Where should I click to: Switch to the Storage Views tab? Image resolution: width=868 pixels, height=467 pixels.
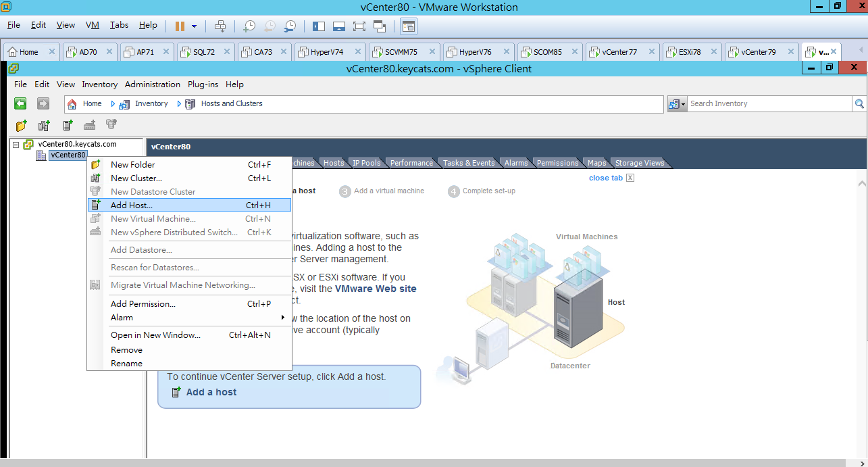[x=640, y=163]
